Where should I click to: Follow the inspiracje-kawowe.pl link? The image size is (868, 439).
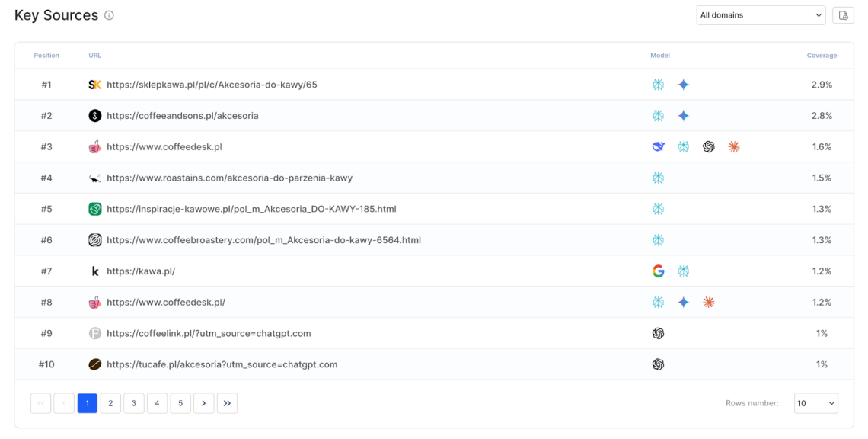pos(252,208)
